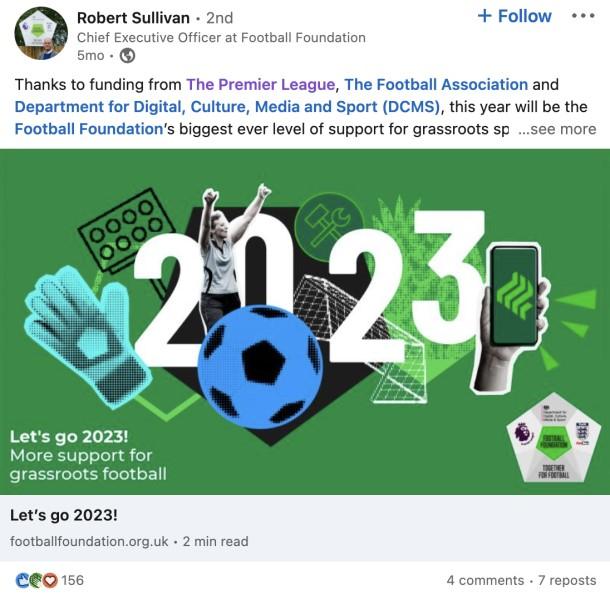The height and width of the screenshot is (596, 610).
Task: Open Robert Sullivan's profile picture
Action: [x=41, y=33]
